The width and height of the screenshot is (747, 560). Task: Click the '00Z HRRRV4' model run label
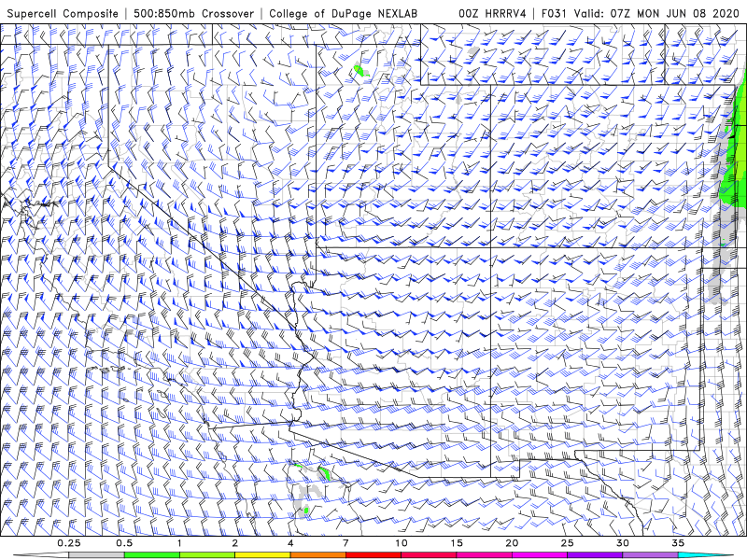coord(492,14)
